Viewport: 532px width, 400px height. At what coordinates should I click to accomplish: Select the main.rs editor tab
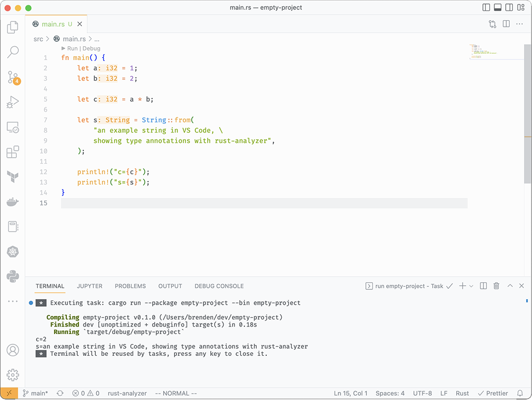[53, 24]
